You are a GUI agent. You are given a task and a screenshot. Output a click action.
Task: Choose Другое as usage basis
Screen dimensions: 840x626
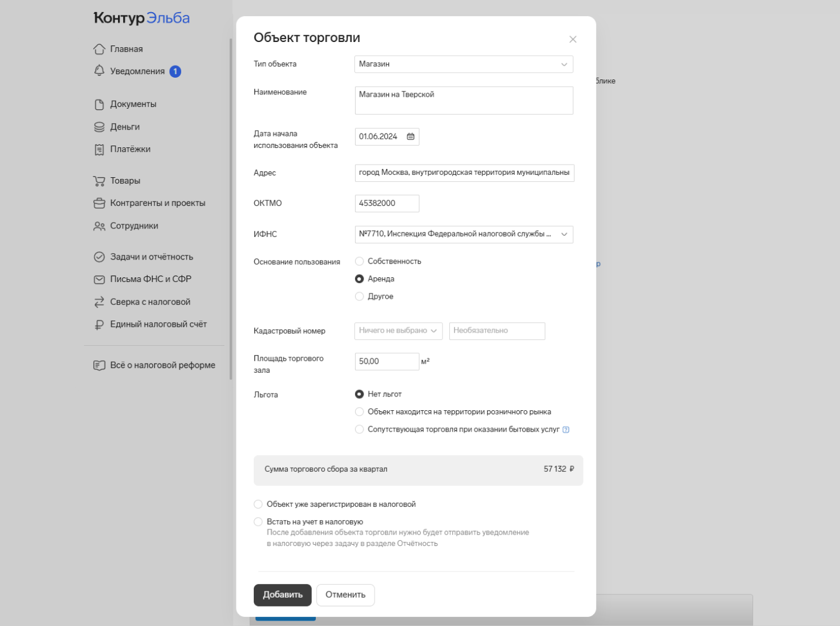pos(360,296)
